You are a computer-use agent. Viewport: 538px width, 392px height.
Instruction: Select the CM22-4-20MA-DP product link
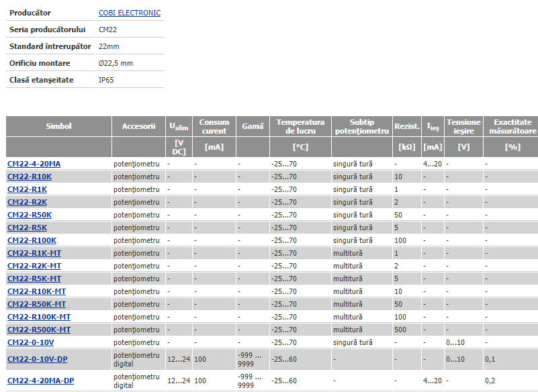(x=40, y=381)
